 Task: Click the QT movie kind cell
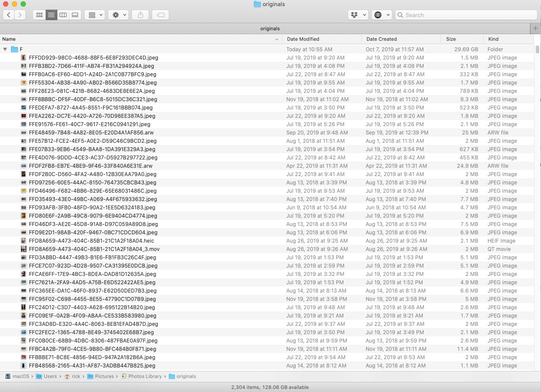(499, 249)
